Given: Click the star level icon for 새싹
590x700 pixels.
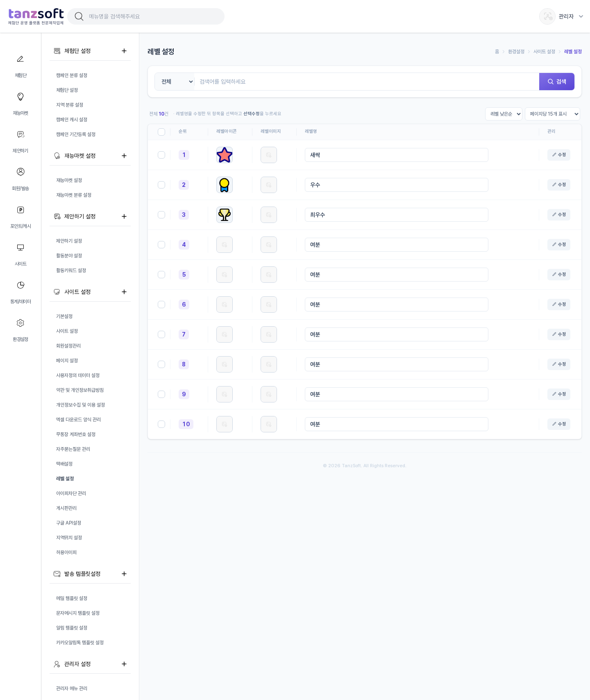Looking at the screenshot, I should click(225, 155).
